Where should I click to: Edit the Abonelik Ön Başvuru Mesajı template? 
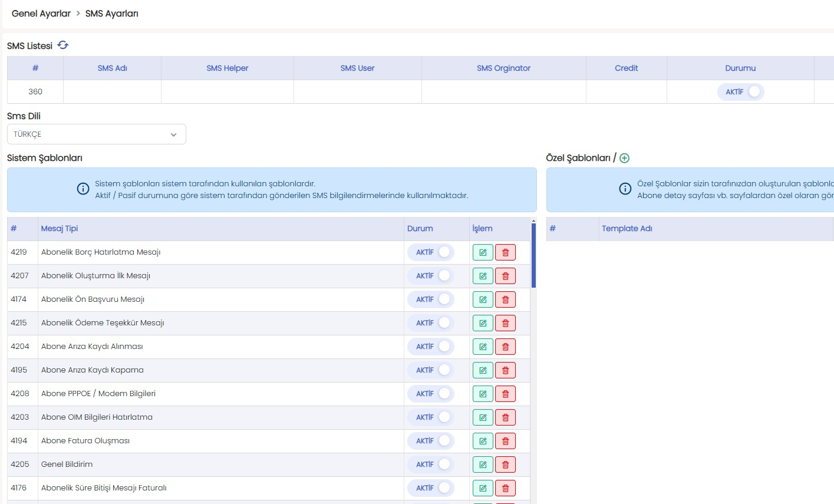click(x=483, y=299)
